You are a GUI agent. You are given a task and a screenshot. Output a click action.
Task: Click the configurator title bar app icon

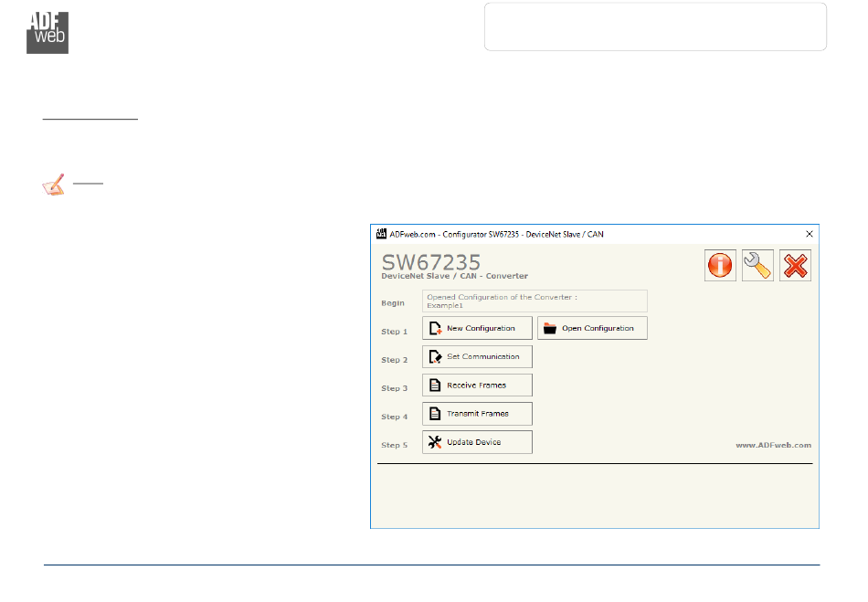381,234
